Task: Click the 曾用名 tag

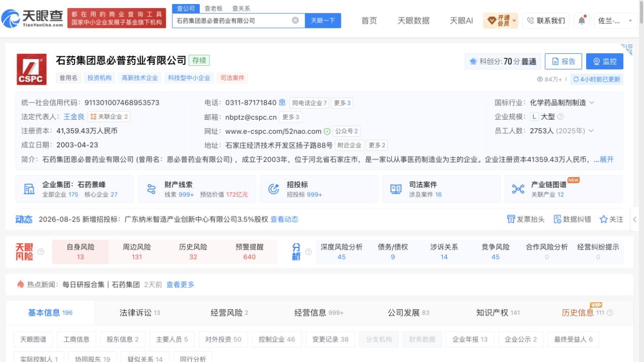Action: (68, 78)
